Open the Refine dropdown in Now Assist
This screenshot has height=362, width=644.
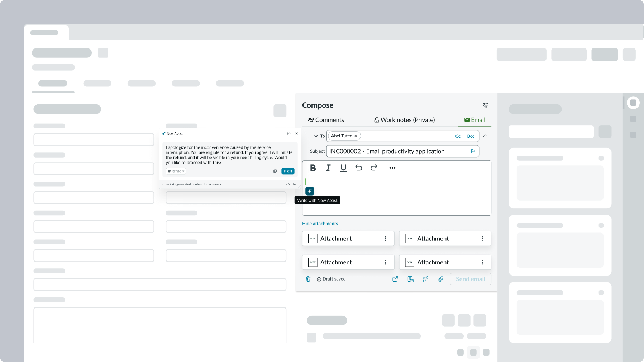(x=175, y=171)
